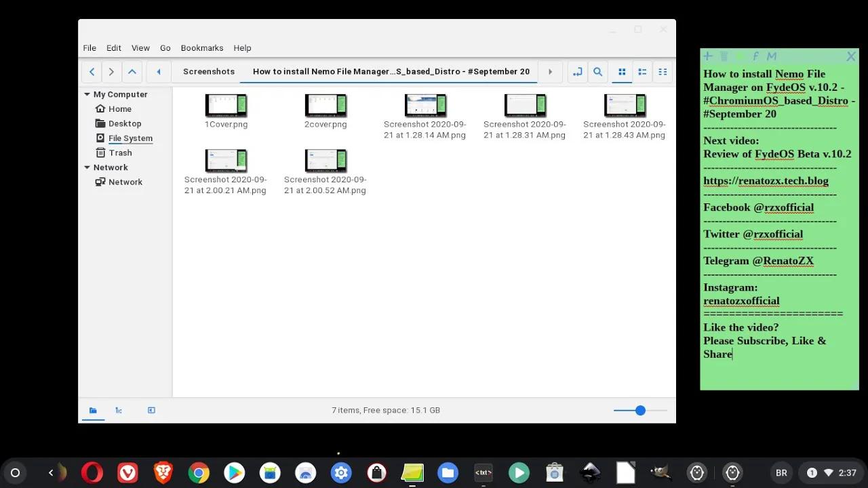Open the txt text editor on shelf
This screenshot has width=868, height=488.
483,472
